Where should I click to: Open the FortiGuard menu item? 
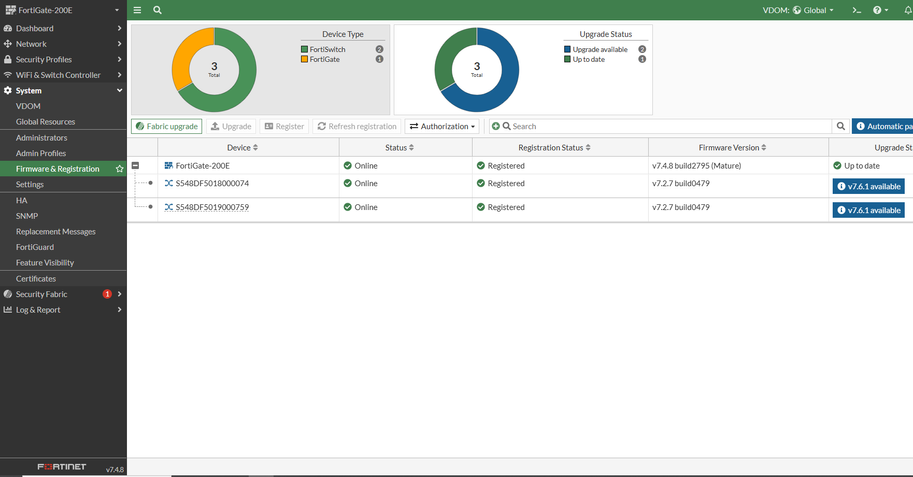35,247
